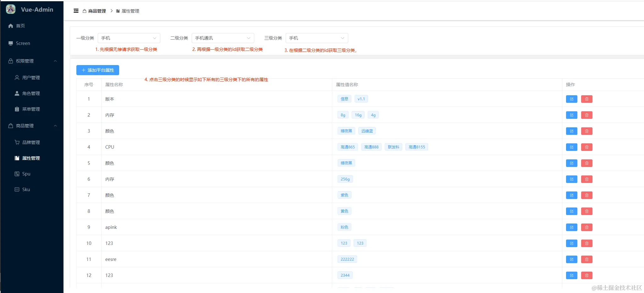The width and height of the screenshot is (644, 293).
Task: Edit row 5 颜色 attribute
Action: (571, 163)
